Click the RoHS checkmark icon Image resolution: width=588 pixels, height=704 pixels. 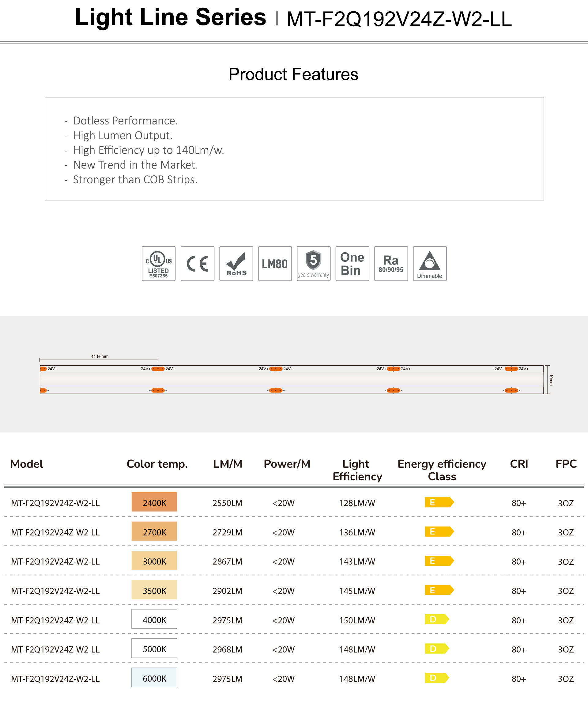[x=236, y=264]
